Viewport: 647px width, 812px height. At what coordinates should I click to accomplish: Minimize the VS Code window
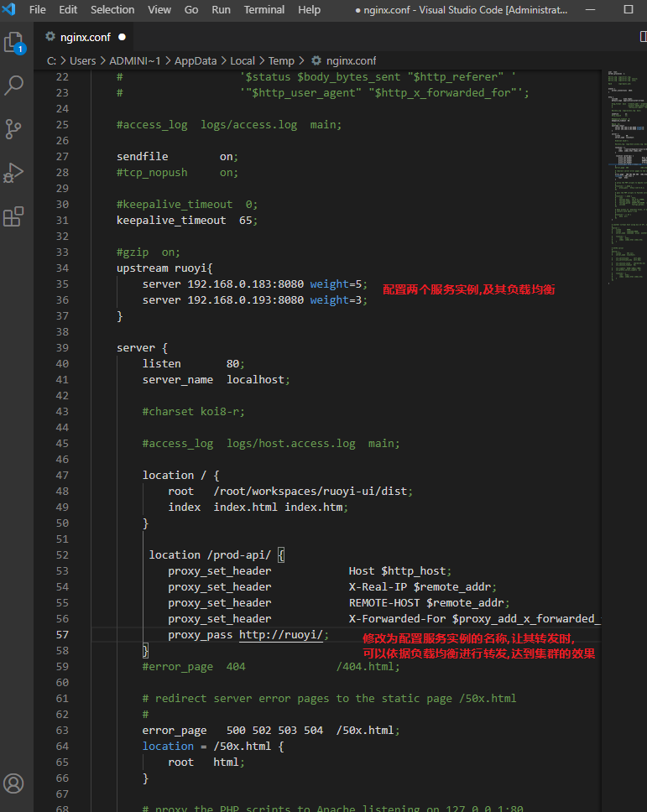590,9
